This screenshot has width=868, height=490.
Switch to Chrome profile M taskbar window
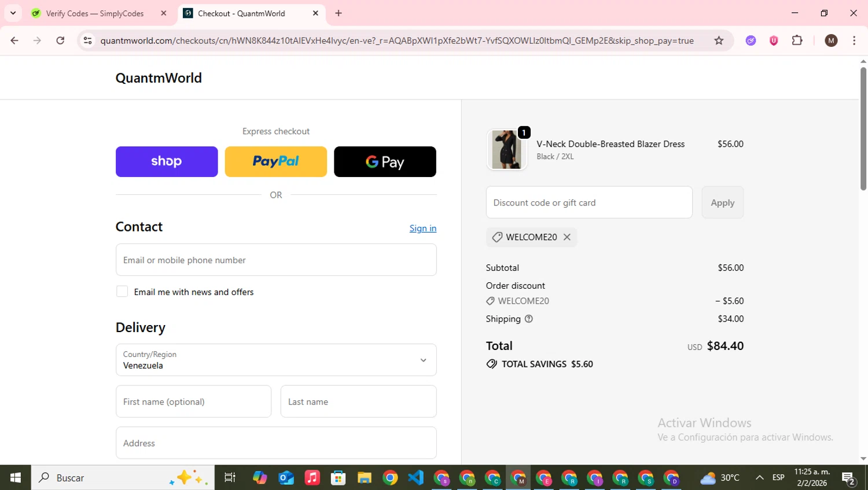518,478
